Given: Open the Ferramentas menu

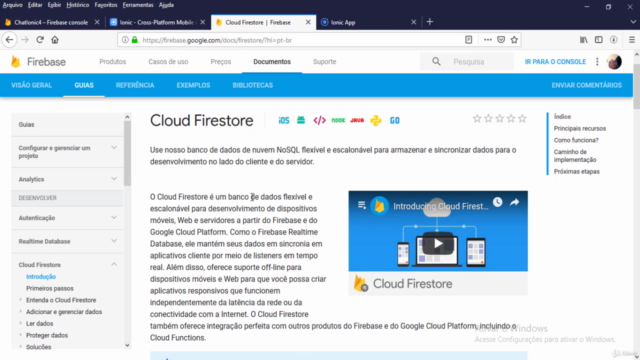Looking at the screenshot, I should point(138,5).
